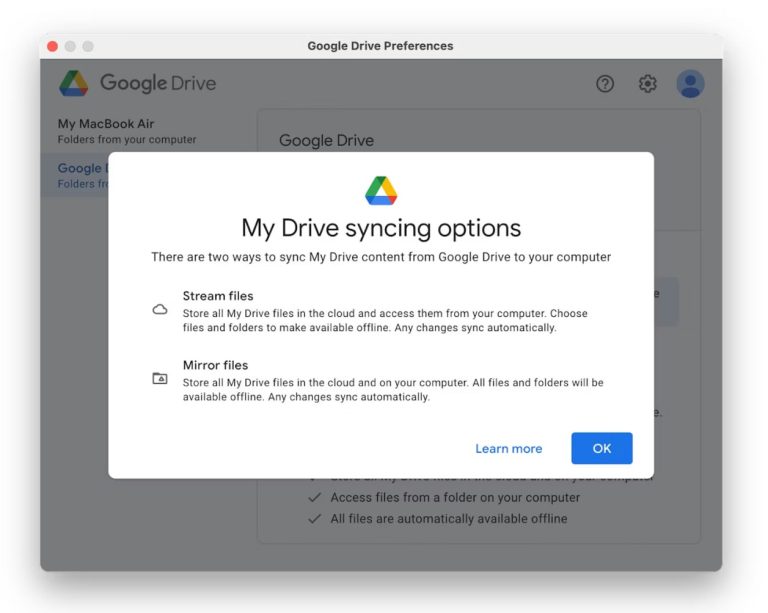The height and width of the screenshot is (613, 768).
Task: Click the Drive logo atop the dialog
Action: pos(381,190)
